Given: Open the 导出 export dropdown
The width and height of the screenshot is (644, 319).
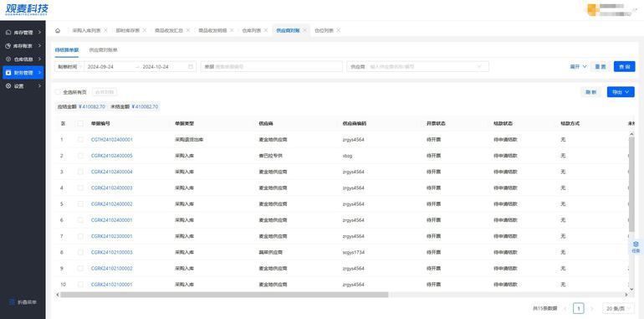Looking at the screenshot, I should click(621, 92).
